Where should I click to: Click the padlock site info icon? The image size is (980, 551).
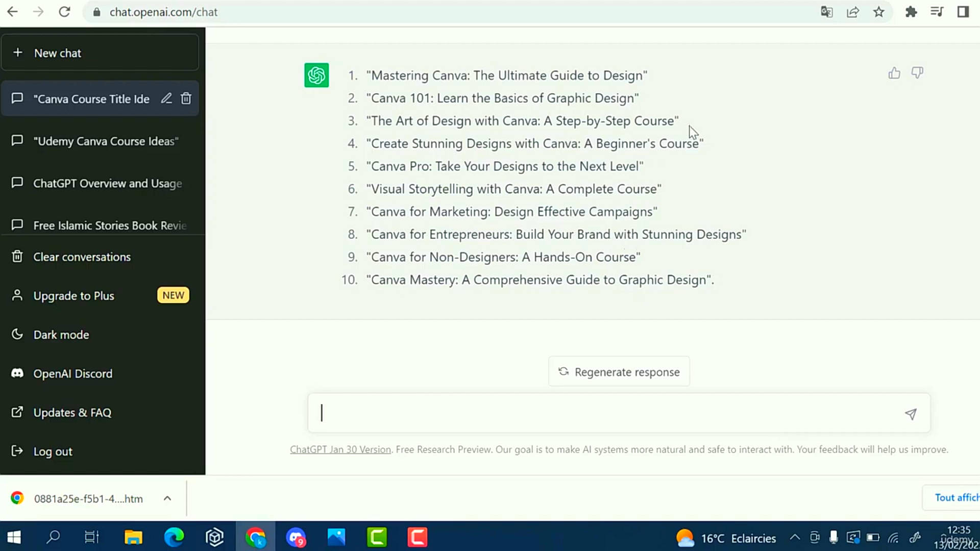pyautogui.click(x=96, y=12)
